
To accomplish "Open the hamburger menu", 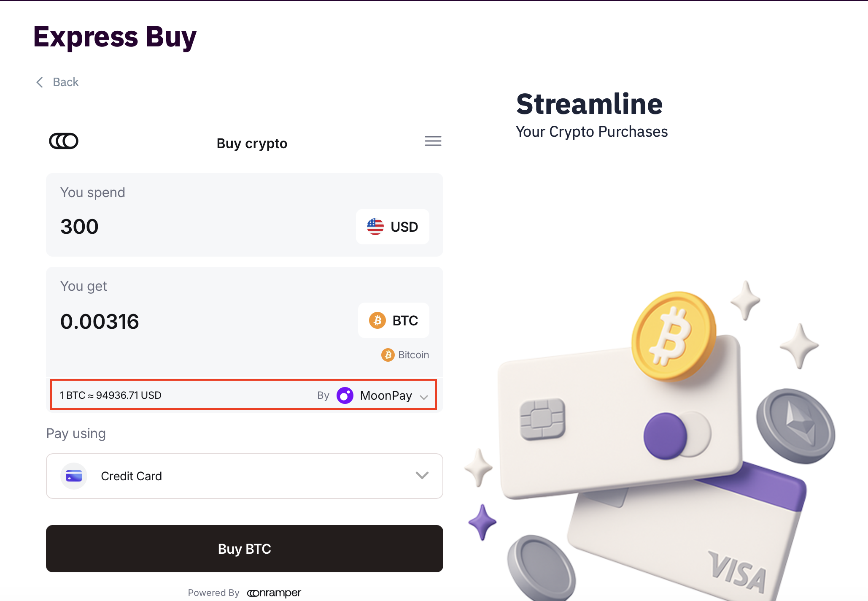I will 433,141.
